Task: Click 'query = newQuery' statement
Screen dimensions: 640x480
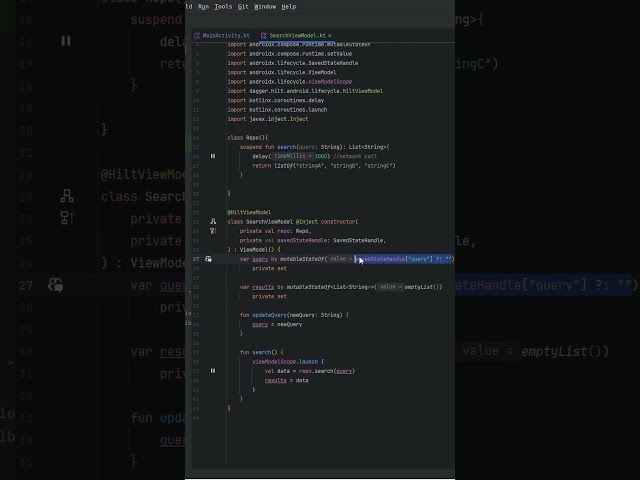Action: [277, 324]
